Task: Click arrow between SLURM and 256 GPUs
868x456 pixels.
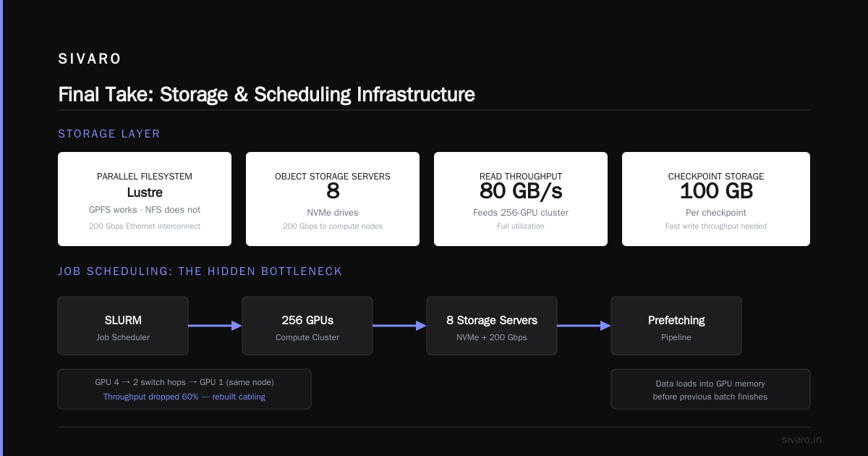Action: coord(215,326)
